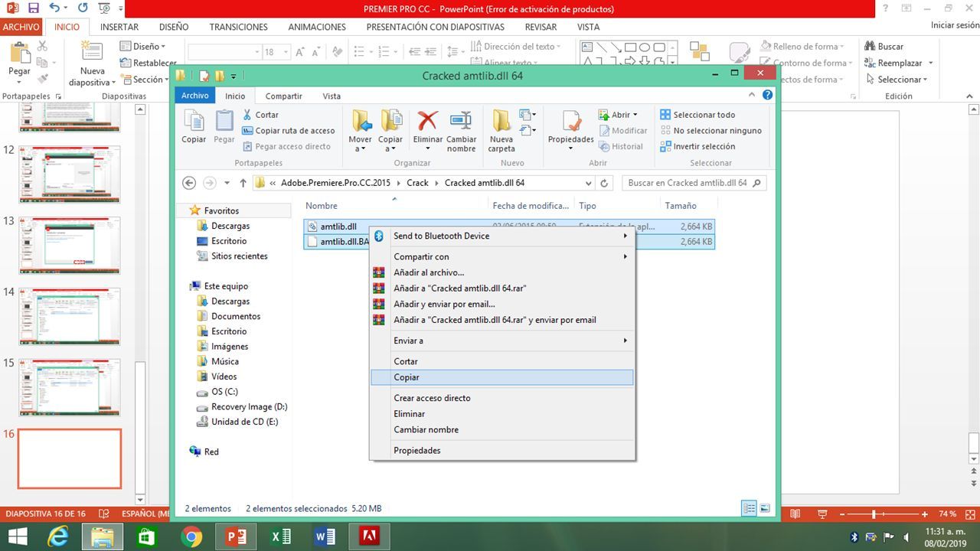The height and width of the screenshot is (551, 980).
Task: Open the Vista tab in Explorer
Action: [x=332, y=96]
